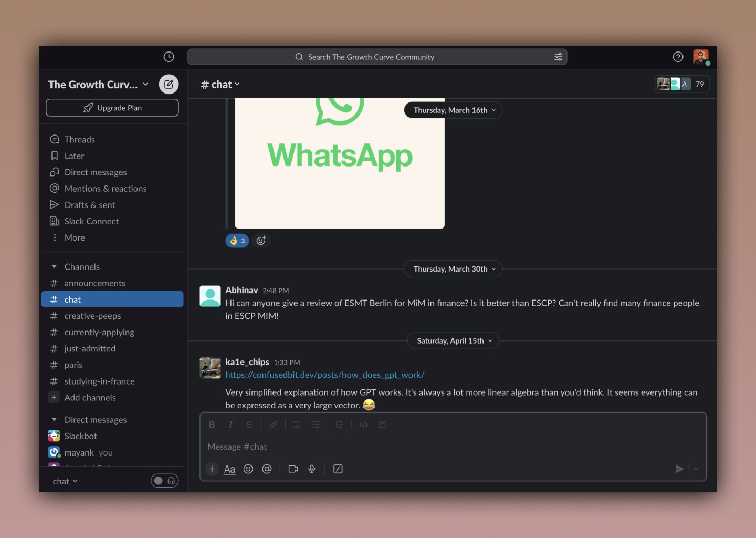Record an audio clip
Viewport: 756px width, 538px height.
coord(312,469)
